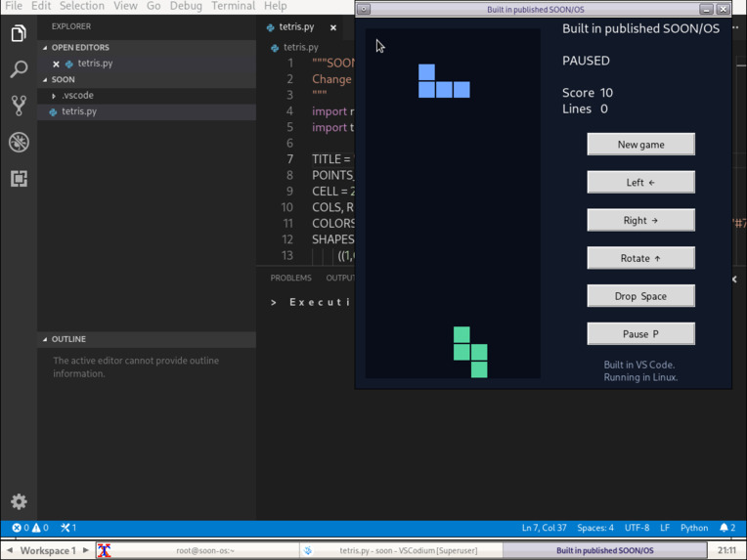Viewport: 747px width, 560px height.
Task: Open the Source Control view icon
Action: point(19,106)
